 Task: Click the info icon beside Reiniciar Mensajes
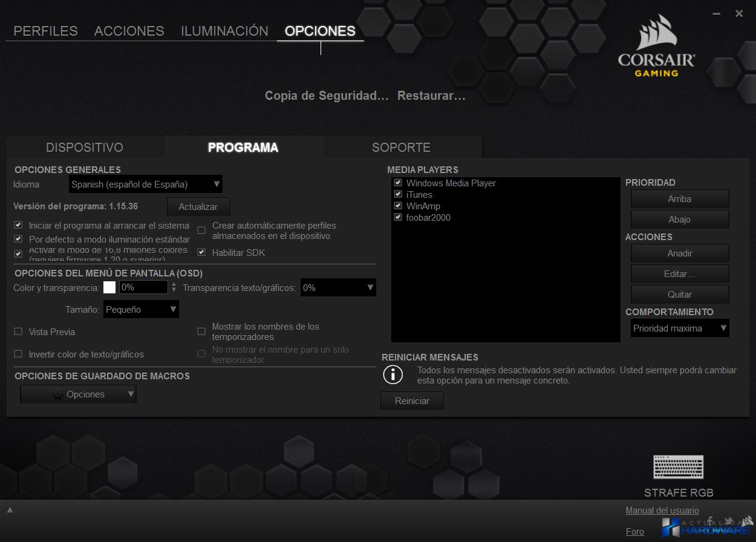393,374
